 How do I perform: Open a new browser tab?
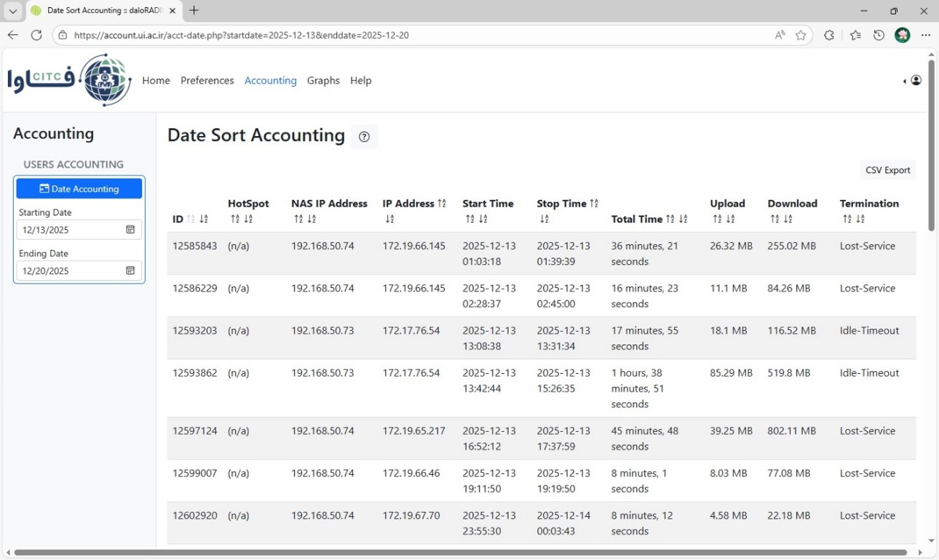194,11
